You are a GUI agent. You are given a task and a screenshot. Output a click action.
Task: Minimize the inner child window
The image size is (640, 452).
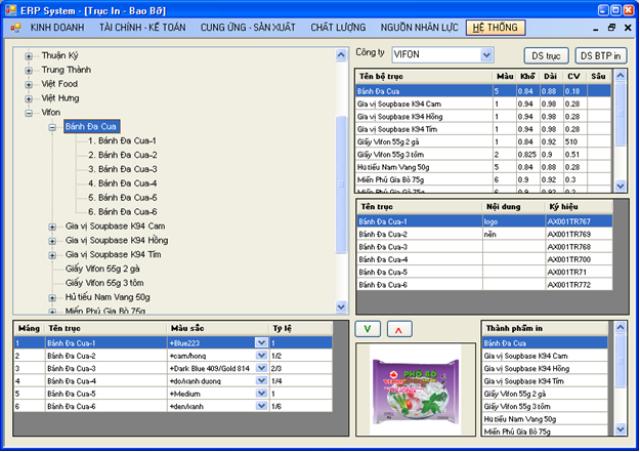(x=596, y=29)
